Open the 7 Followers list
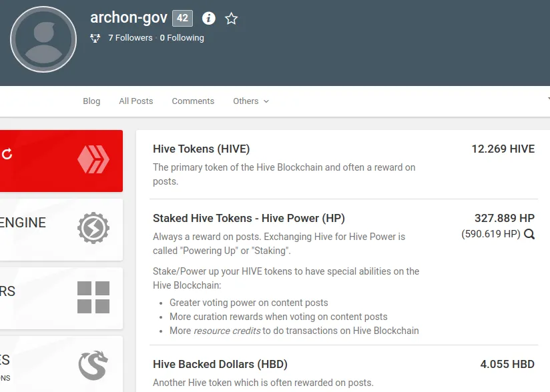 click(130, 38)
